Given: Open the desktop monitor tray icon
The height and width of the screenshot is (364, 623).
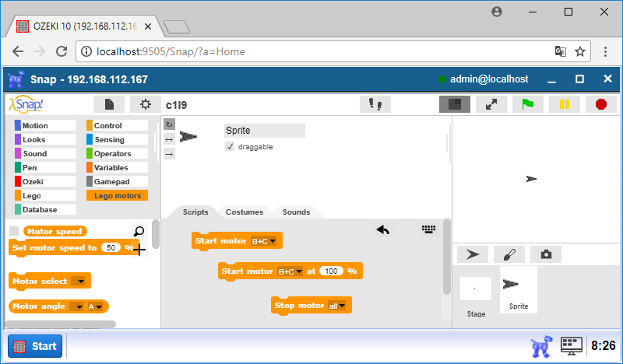Looking at the screenshot, I should click(x=572, y=346).
